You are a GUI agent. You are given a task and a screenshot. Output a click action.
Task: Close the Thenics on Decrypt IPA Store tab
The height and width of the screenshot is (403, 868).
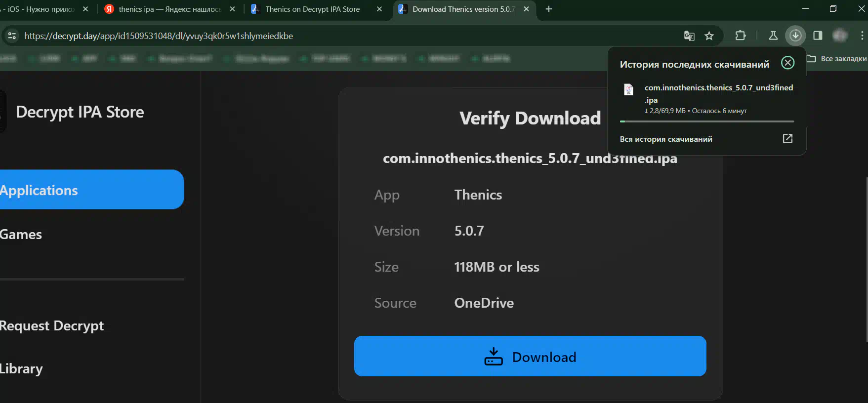tap(379, 9)
